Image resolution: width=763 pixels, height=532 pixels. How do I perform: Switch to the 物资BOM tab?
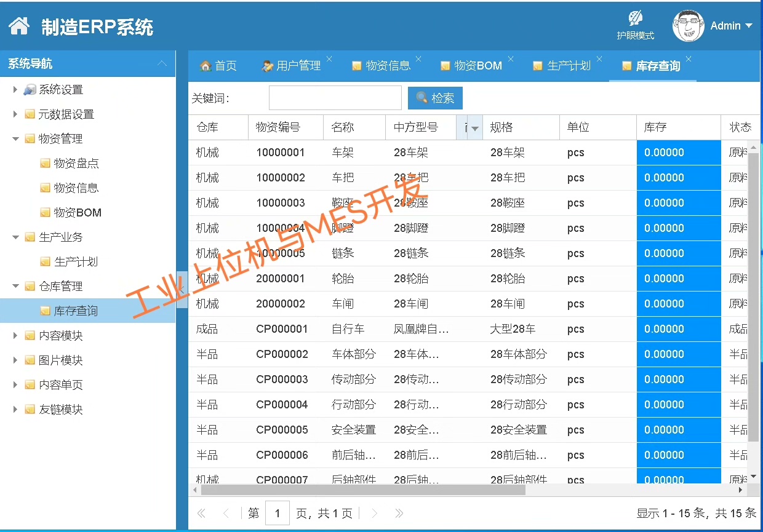[471, 66]
